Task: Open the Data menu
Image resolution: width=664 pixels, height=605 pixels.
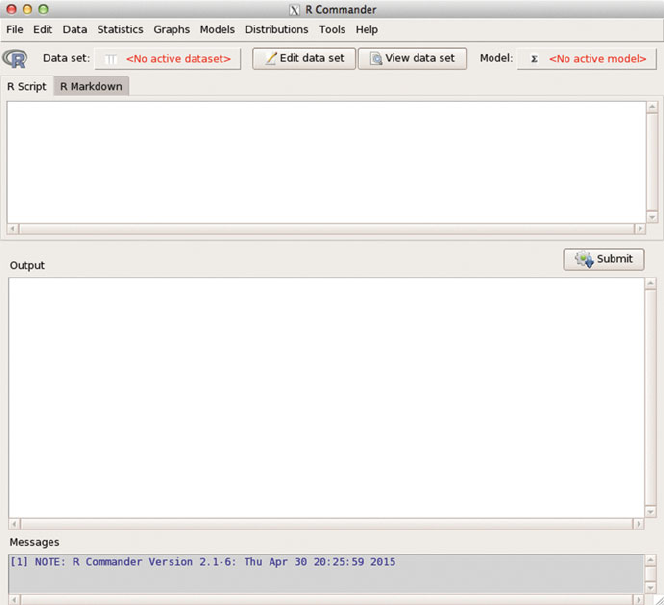Action: [75, 29]
